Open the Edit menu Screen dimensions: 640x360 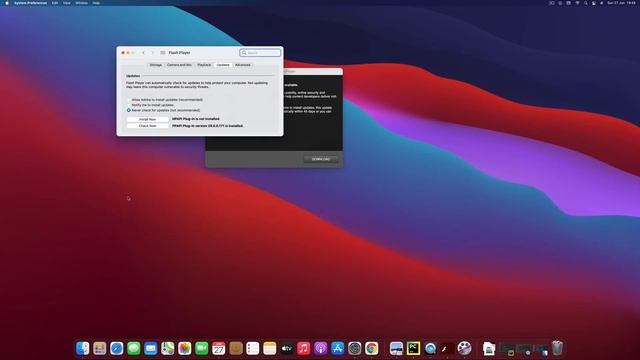(x=55, y=3)
